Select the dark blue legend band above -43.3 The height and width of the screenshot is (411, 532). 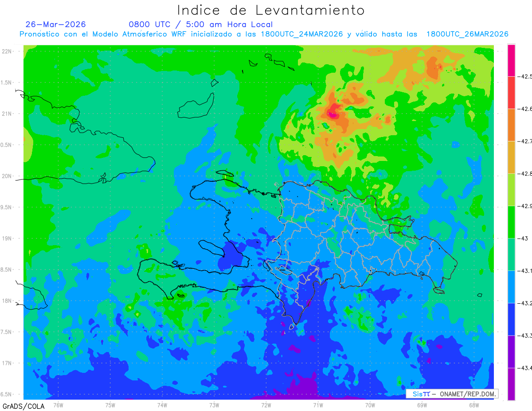(511, 319)
